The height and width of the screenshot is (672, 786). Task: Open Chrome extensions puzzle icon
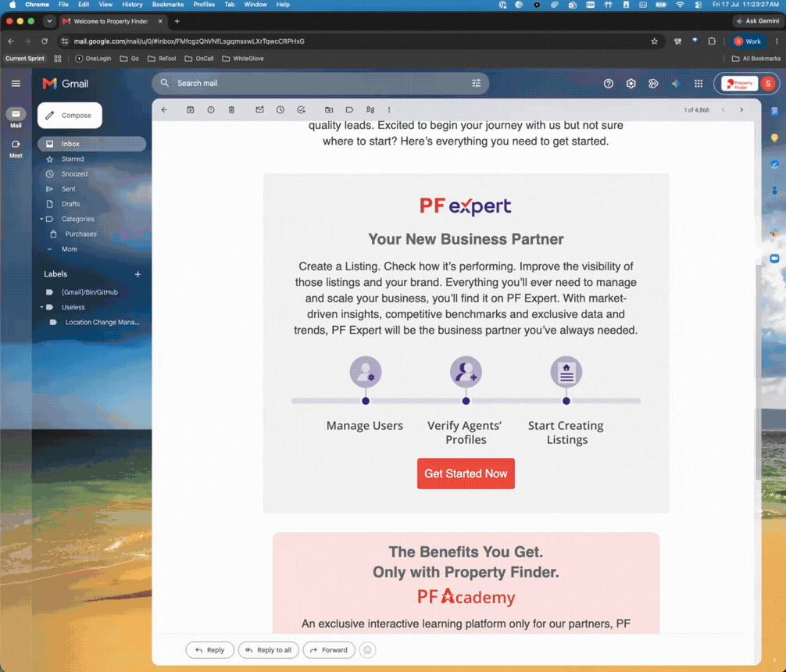click(711, 41)
